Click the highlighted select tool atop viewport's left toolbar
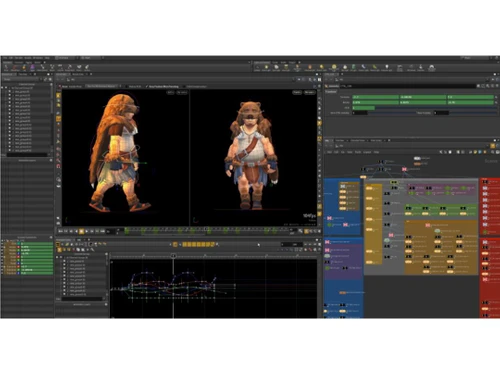 (x=58, y=95)
